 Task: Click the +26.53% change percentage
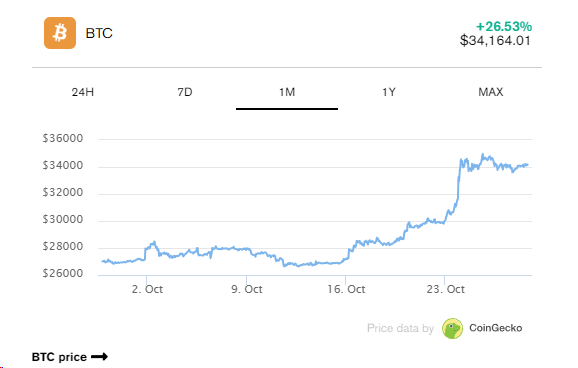click(x=504, y=27)
